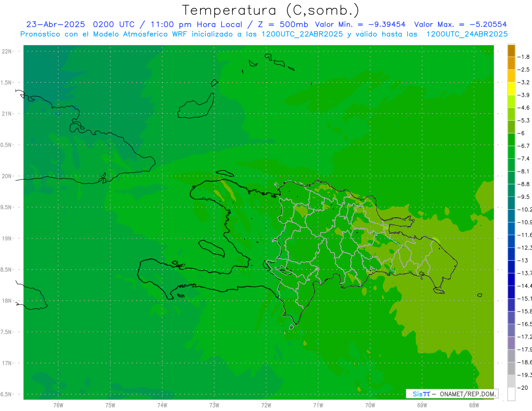This screenshot has width=532, height=411.
Task: Click the "73W" longitude label
Action: (214, 405)
